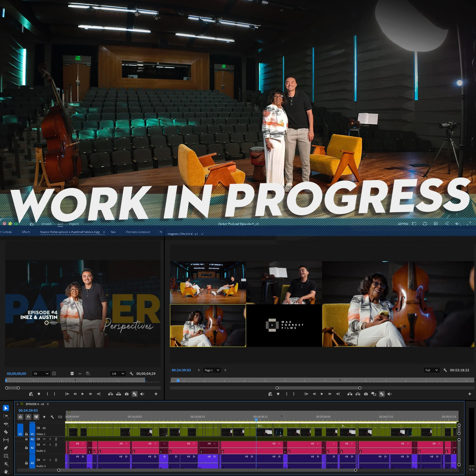Open the Premiere Composer tab
The width and height of the screenshot is (476, 476).
point(138,232)
